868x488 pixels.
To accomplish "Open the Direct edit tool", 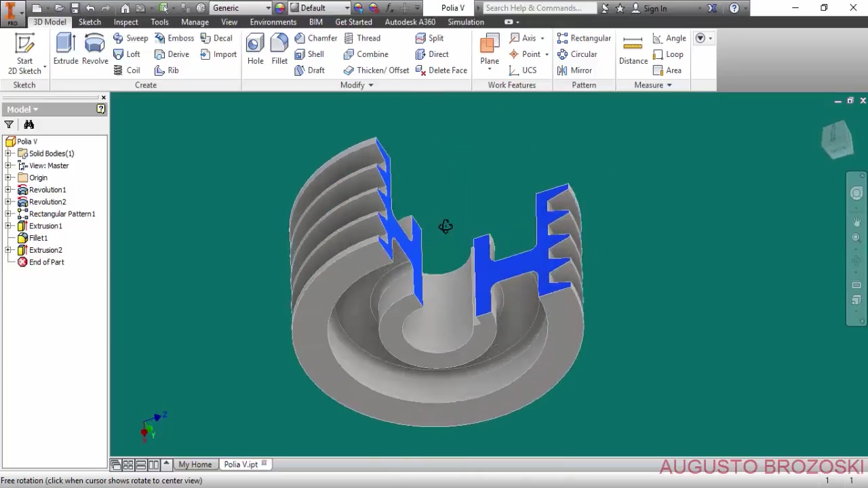I will tap(432, 54).
